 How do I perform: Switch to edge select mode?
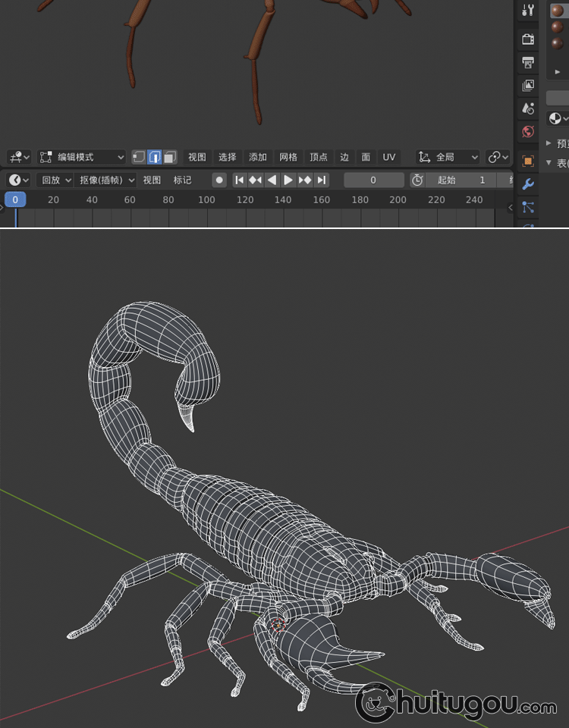(155, 157)
